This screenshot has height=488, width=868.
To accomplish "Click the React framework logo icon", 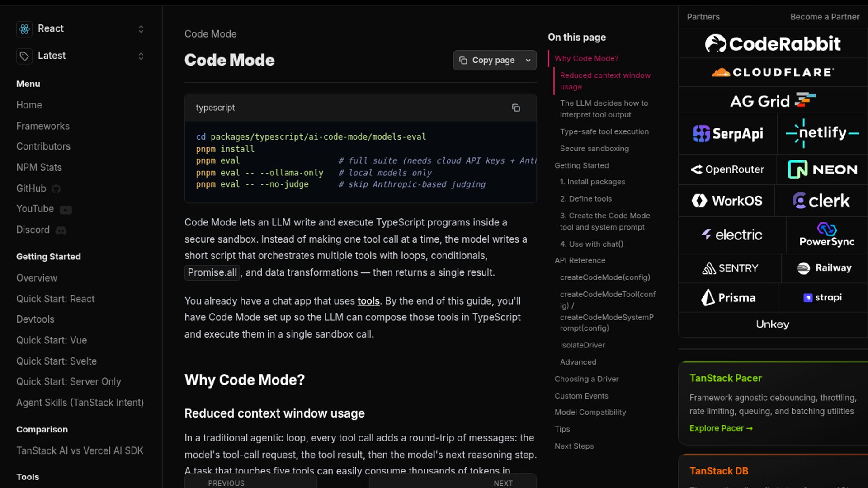I will (24, 29).
